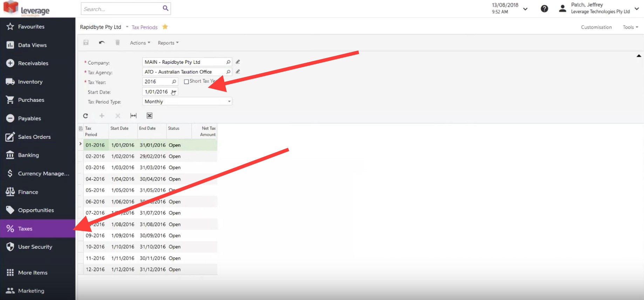The width and height of the screenshot is (644, 300).
Task: Open the Payables module
Action: [x=37, y=118]
